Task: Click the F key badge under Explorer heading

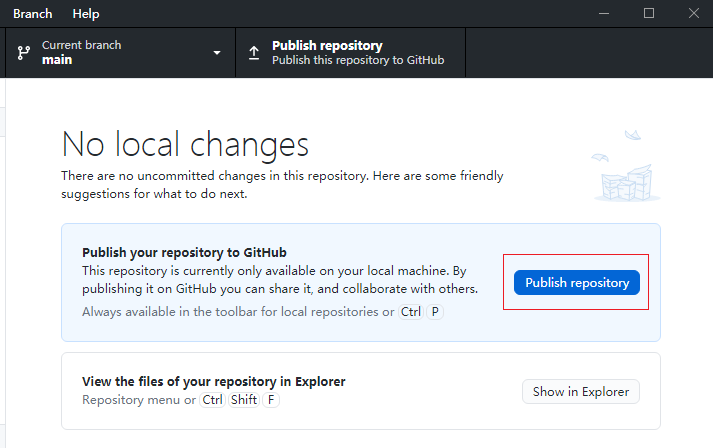Action: [x=271, y=400]
